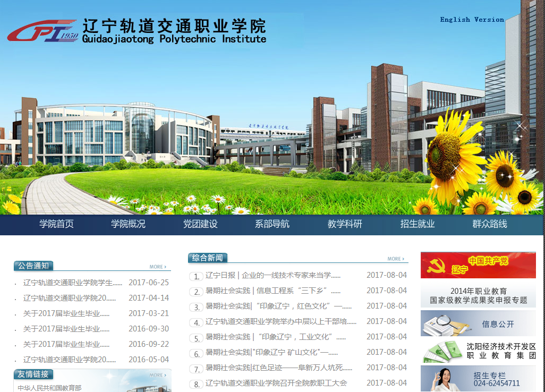The height and width of the screenshot is (392, 545).
Task: Select the 教学科研 navigation item
Action: coord(345,224)
